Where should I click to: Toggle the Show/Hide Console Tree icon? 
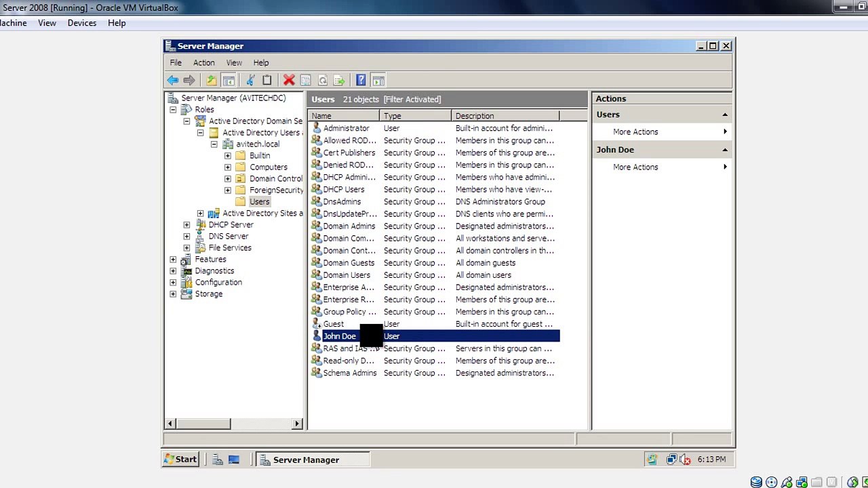229,81
